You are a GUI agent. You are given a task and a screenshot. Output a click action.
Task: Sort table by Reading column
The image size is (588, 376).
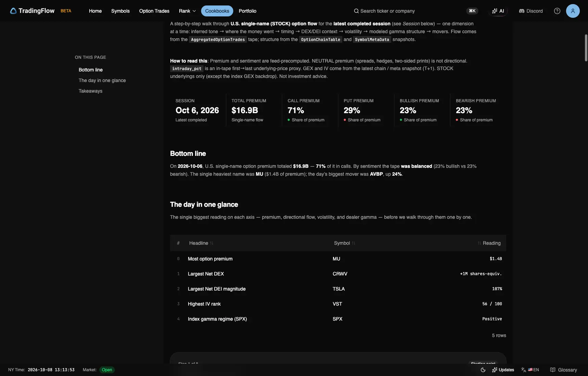point(489,243)
